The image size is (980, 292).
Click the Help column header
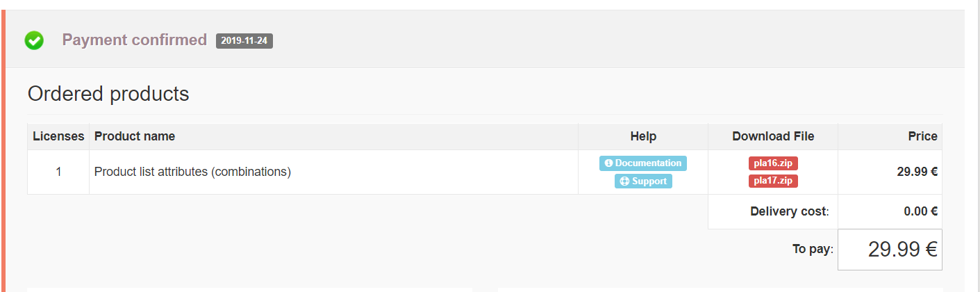click(x=643, y=136)
